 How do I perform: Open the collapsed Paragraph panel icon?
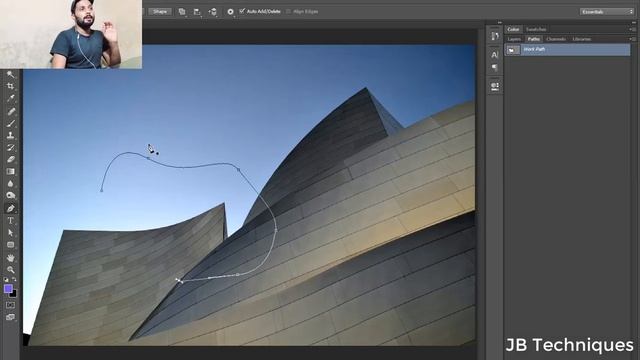[495, 67]
